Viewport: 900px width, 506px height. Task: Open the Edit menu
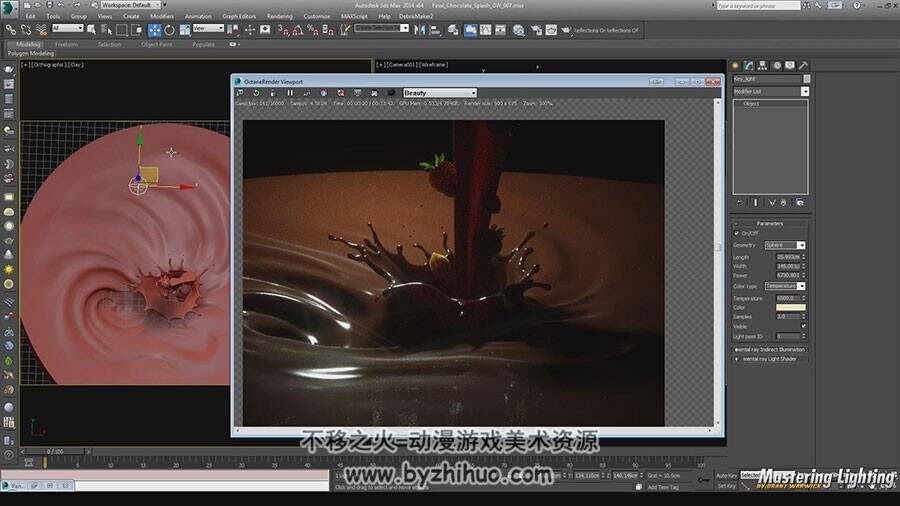point(30,17)
